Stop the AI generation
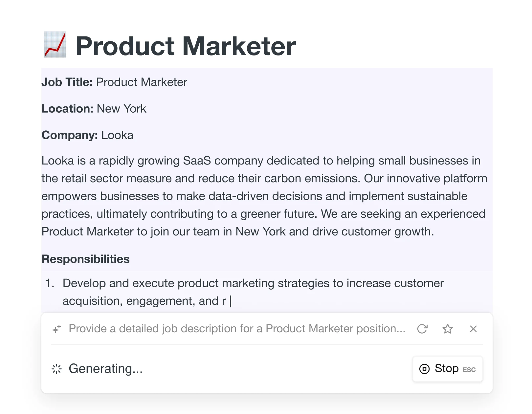532x414 pixels. pos(447,369)
